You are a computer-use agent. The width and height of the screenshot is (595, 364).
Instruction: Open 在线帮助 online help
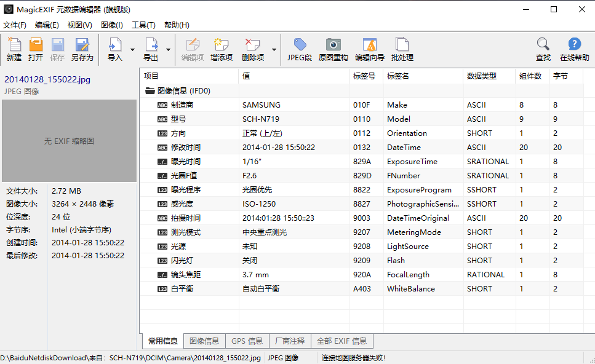(x=574, y=49)
